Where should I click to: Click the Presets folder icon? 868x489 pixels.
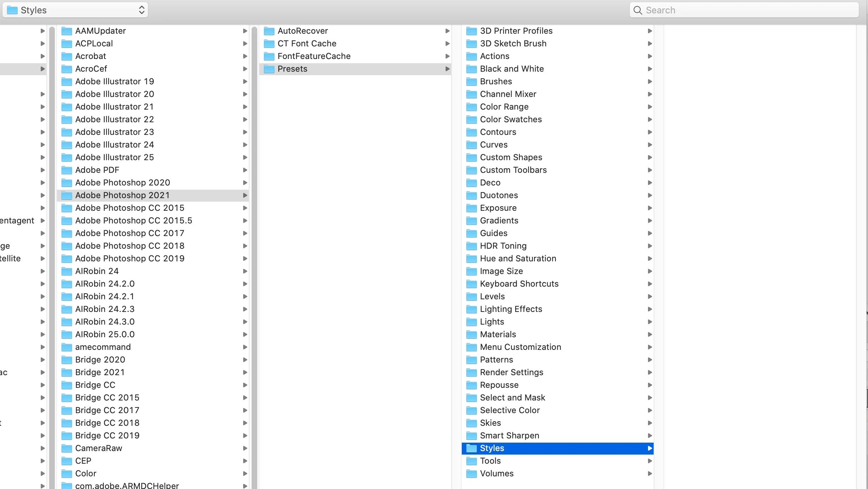269,69
